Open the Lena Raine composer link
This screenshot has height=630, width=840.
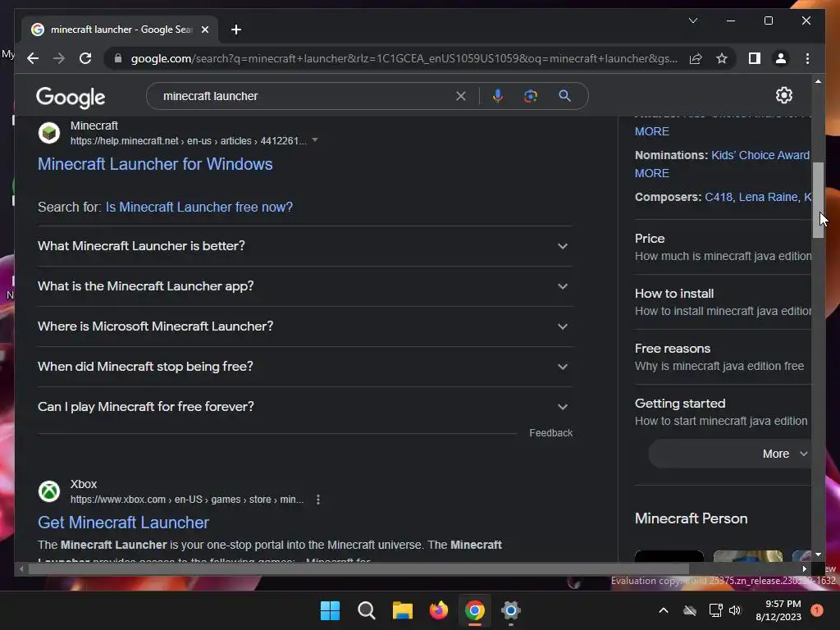(x=768, y=197)
